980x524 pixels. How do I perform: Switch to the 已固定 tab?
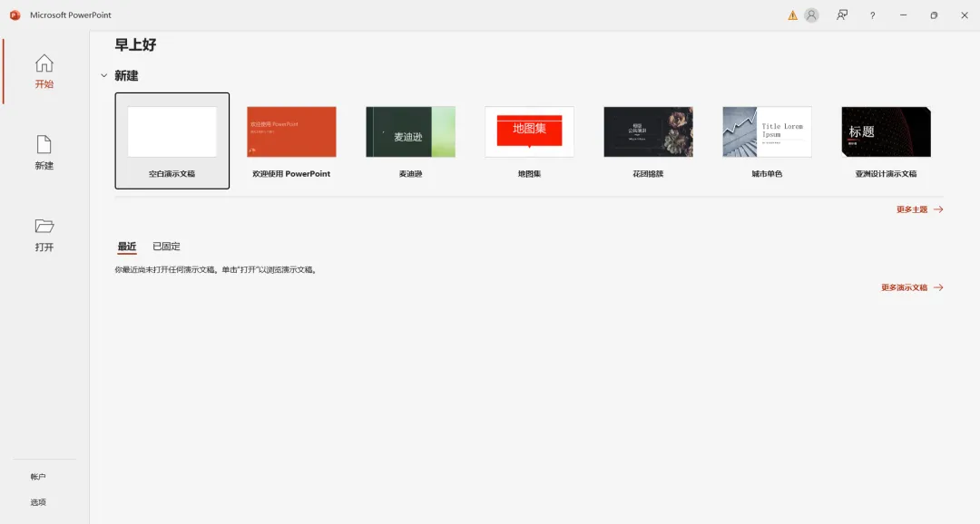pyautogui.click(x=166, y=247)
